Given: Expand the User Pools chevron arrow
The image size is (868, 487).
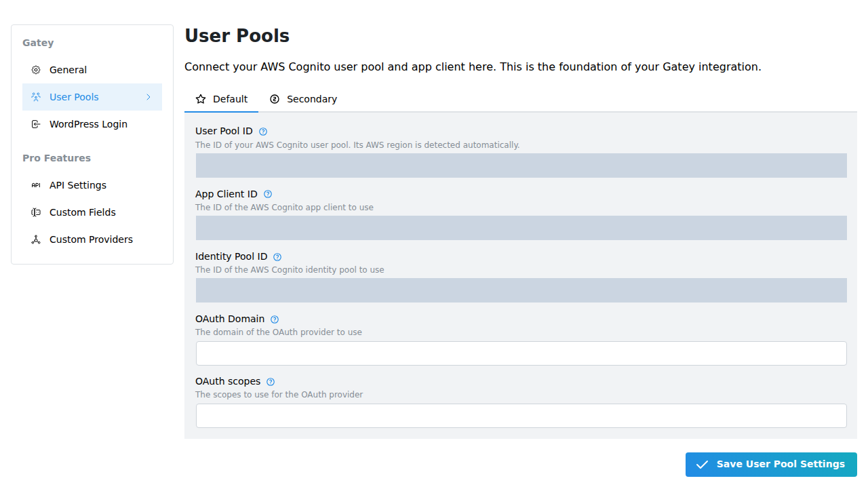Looking at the screenshot, I should tap(149, 97).
